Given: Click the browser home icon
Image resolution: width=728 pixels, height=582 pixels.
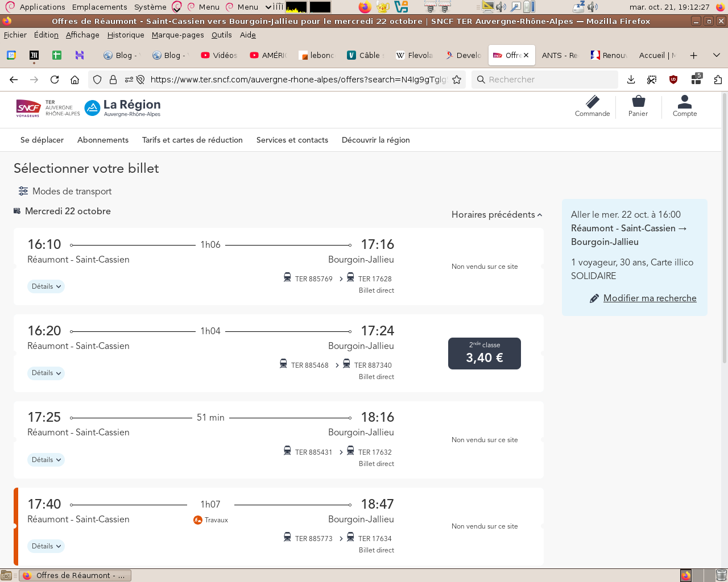Looking at the screenshot, I should [x=75, y=80].
